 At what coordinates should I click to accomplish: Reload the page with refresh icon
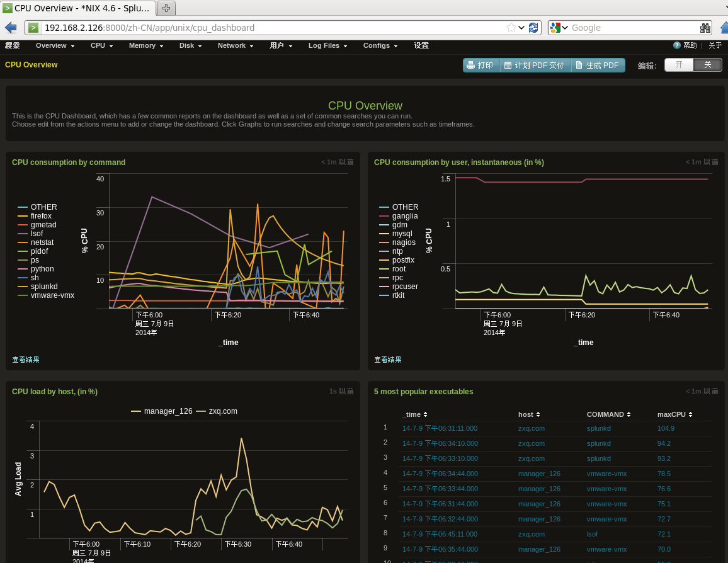(x=533, y=28)
